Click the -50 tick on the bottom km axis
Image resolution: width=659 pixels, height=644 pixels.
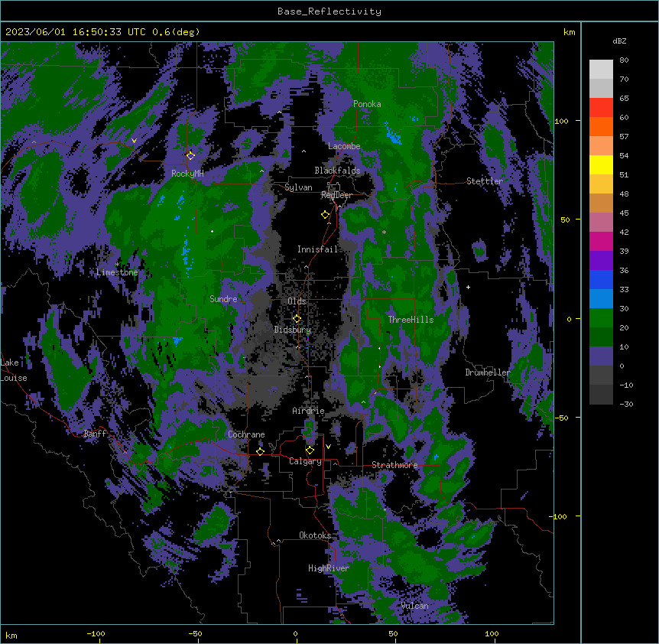[x=195, y=633]
